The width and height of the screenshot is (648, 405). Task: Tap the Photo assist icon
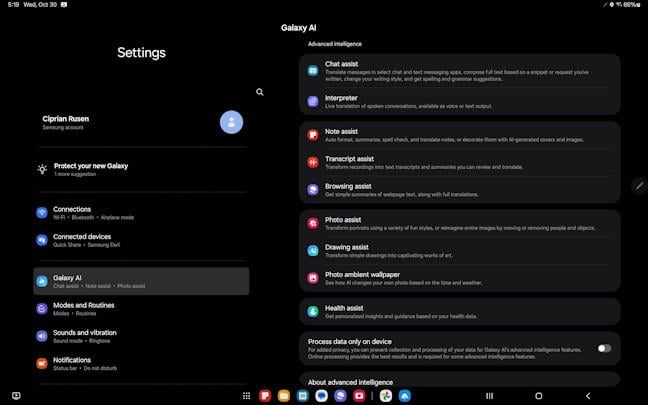(x=313, y=223)
